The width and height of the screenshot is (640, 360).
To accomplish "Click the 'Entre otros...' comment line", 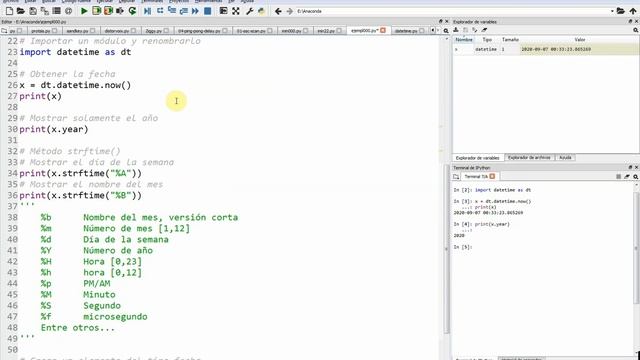I will 78,328.
